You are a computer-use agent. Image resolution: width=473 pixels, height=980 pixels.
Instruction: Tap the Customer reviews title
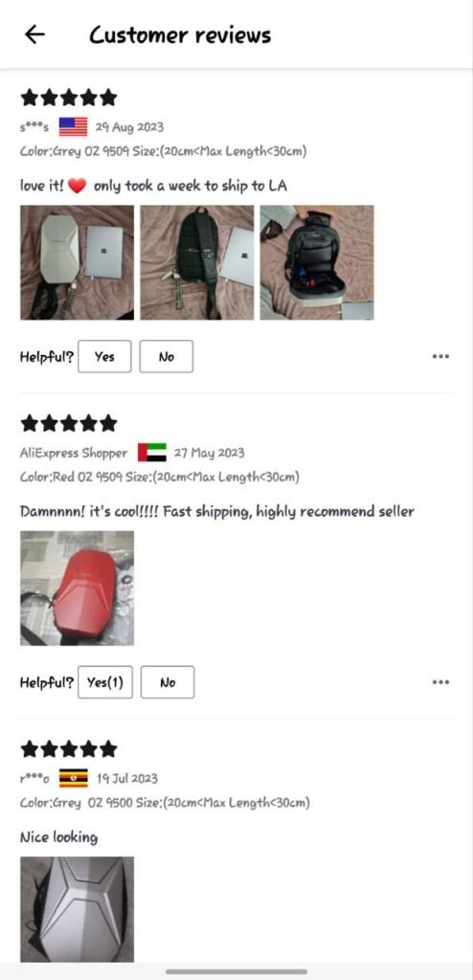tap(180, 35)
